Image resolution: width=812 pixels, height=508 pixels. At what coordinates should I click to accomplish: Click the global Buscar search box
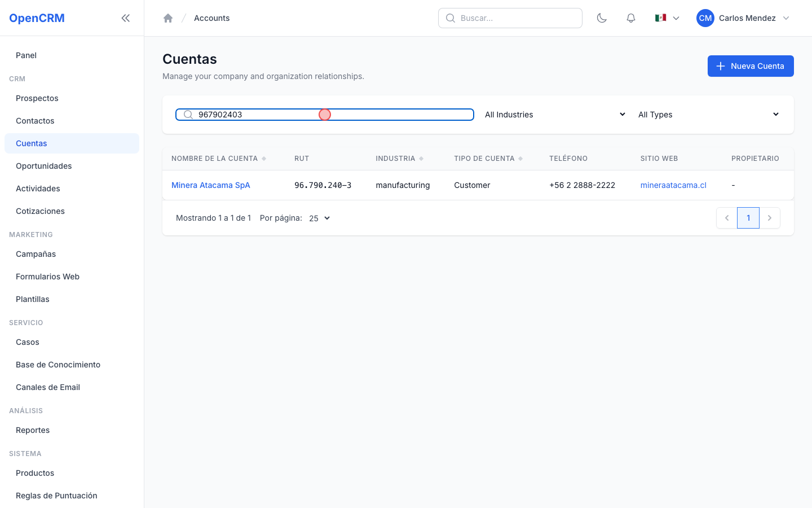[x=510, y=18]
